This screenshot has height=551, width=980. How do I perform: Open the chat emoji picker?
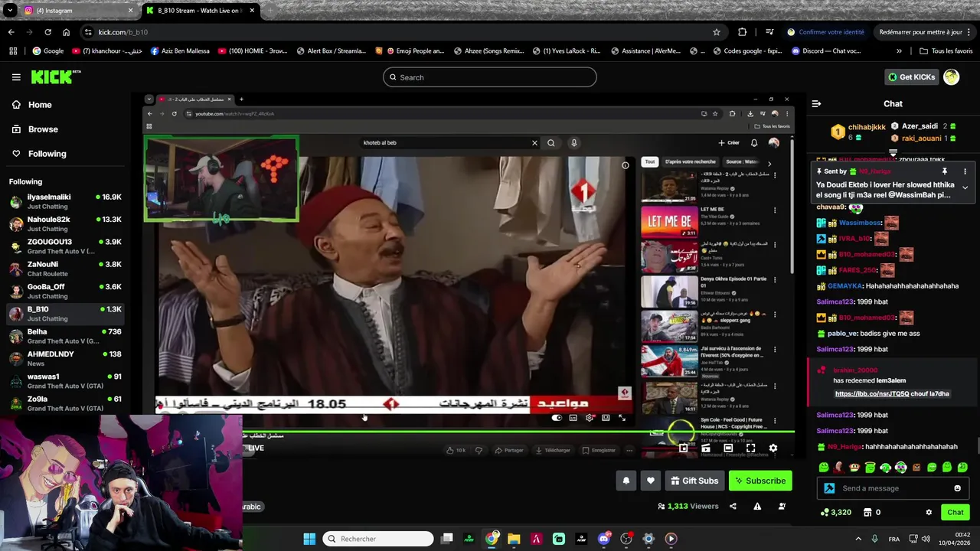tap(957, 488)
